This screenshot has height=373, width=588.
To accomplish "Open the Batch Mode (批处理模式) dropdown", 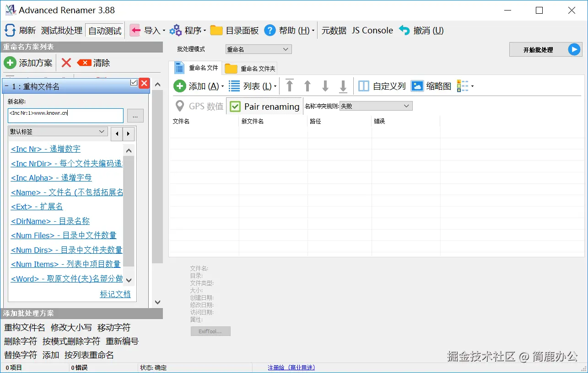I will 259,49.
